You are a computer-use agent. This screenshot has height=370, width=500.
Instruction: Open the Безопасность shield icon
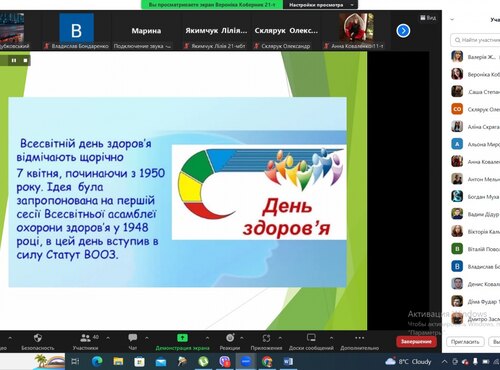point(38,338)
